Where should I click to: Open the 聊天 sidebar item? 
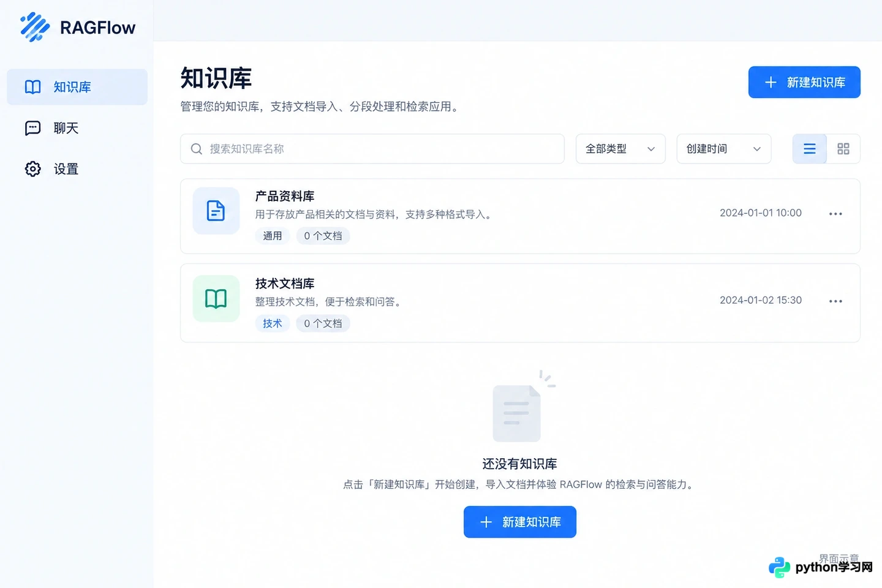77,128
